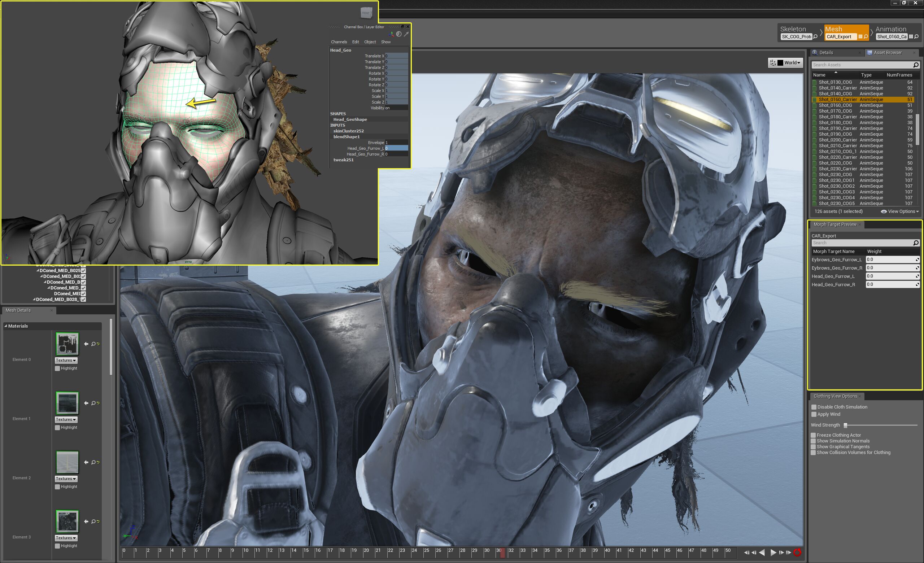The image size is (924, 563).
Task: Go to the Animation mode button
Action: click(891, 29)
